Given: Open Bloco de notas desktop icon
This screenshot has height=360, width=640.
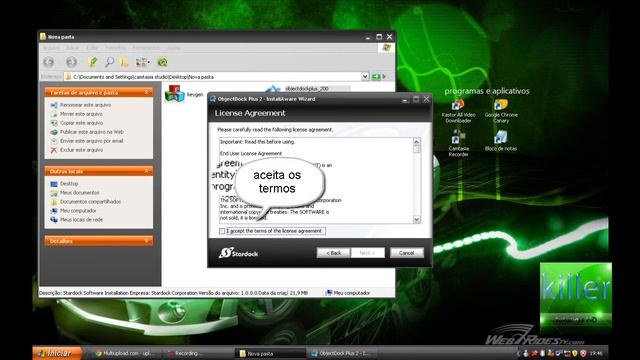Looking at the screenshot, I should click(x=501, y=141).
